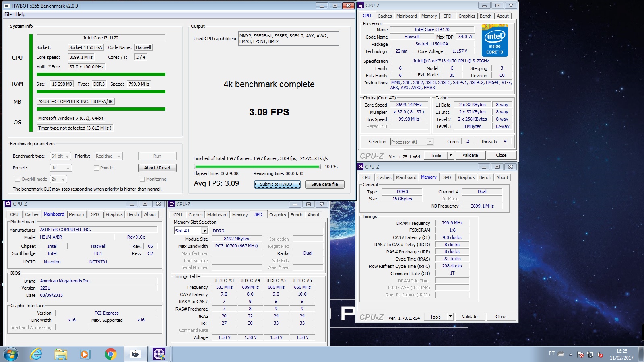Toggle Monitoring checkbox
The width and height of the screenshot is (644, 362).
pos(142,179)
